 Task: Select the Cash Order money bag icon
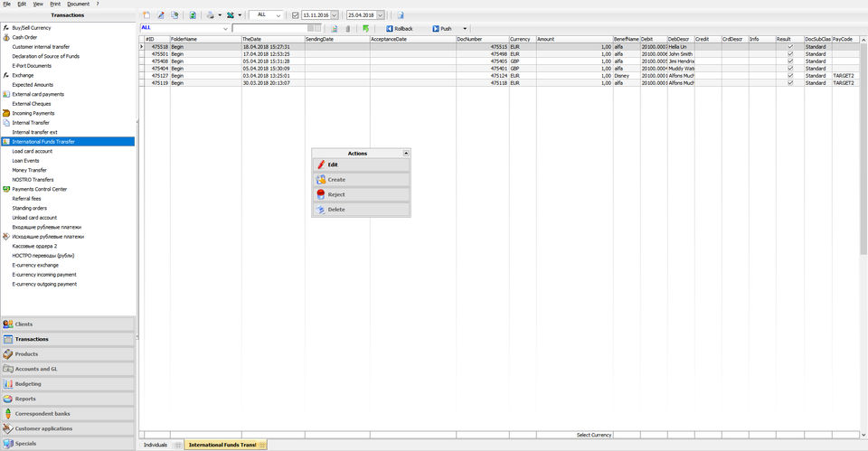[6, 37]
